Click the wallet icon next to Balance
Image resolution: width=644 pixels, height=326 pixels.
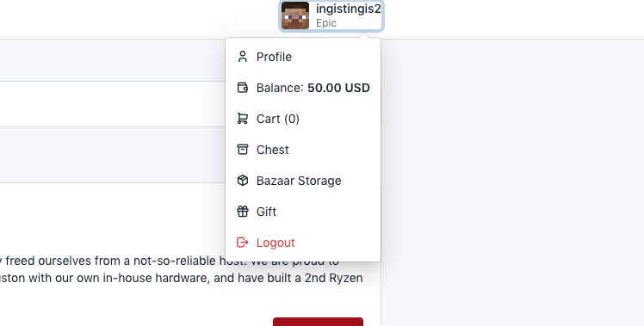pyautogui.click(x=242, y=88)
